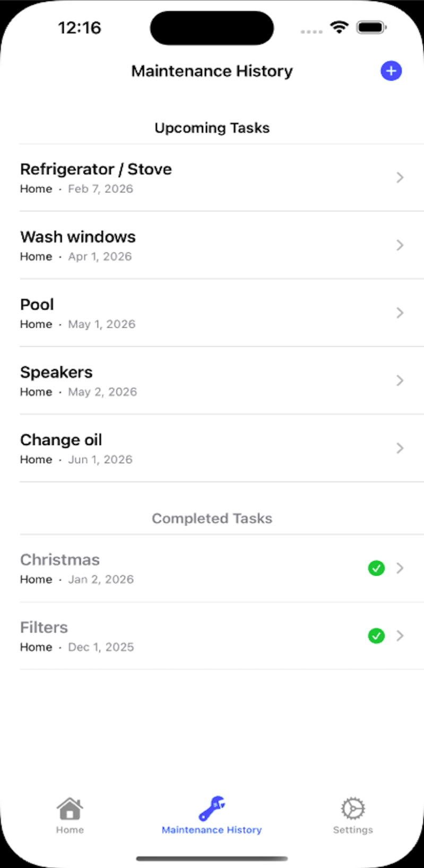Open the Speakers task title

click(x=56, y=372)
